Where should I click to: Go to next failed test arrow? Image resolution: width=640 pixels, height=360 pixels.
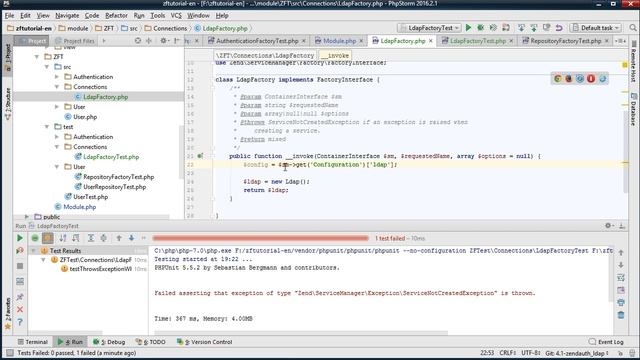pos(131,238)
